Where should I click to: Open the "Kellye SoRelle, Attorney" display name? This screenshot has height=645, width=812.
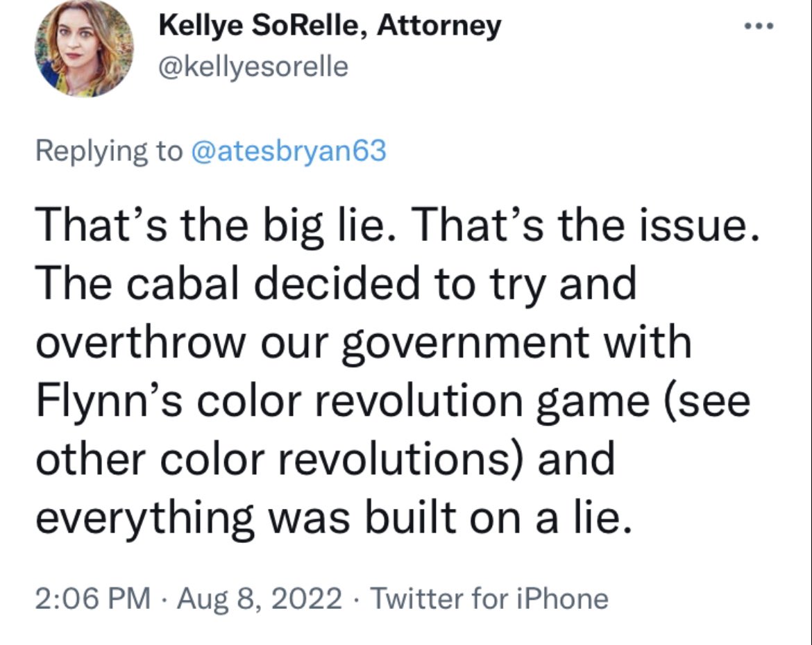tap(330, 27)
